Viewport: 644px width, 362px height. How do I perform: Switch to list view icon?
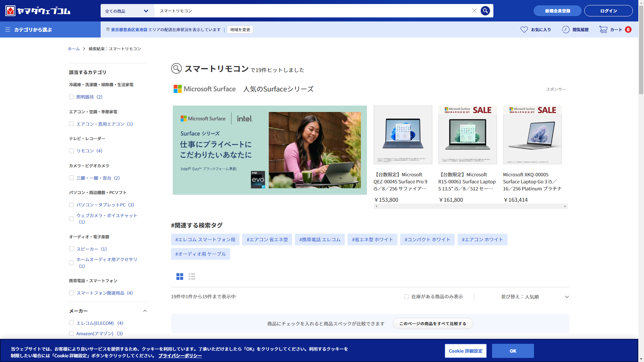click(x=192, y=277)
